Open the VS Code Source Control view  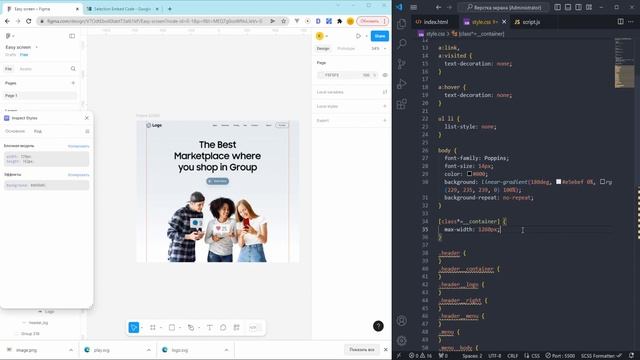tap(402, 64)
